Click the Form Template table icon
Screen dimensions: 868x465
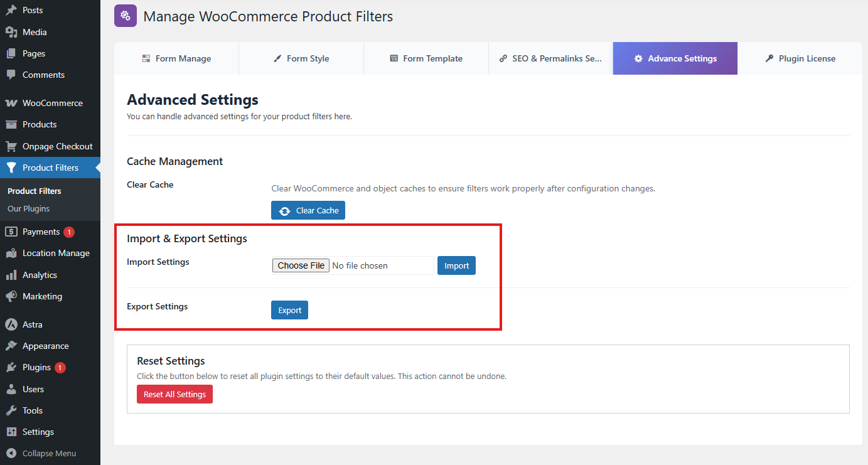(394, 58)
